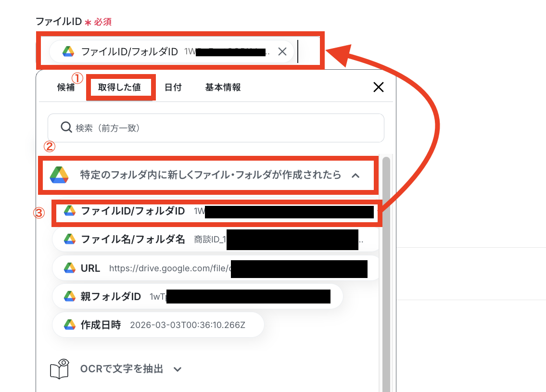This screenshot has width=546, height=392.
Task: Click the magnifier search icon
Action: click(x=66, y=127)
